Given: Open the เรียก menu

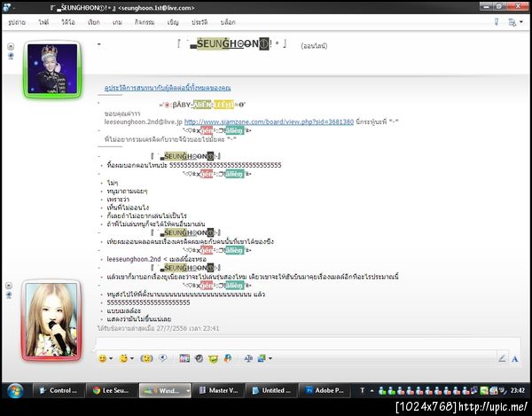Looking at the screenshot, I should 94,22.
